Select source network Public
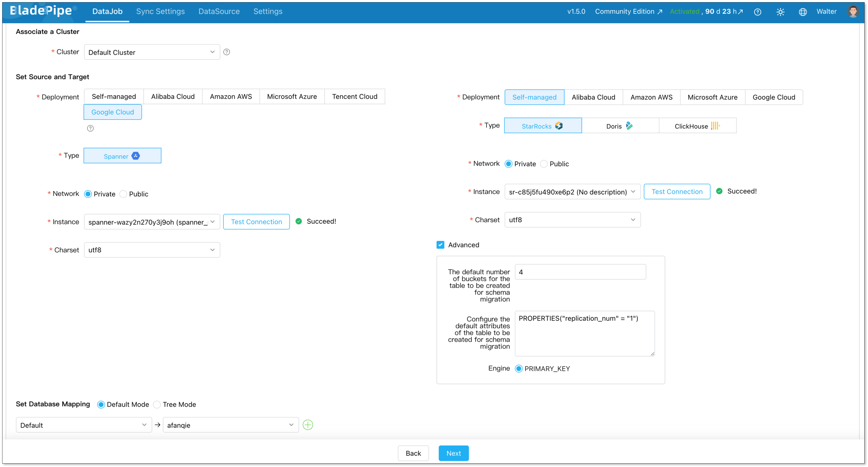868x467 pixels. tap(123, 194)
